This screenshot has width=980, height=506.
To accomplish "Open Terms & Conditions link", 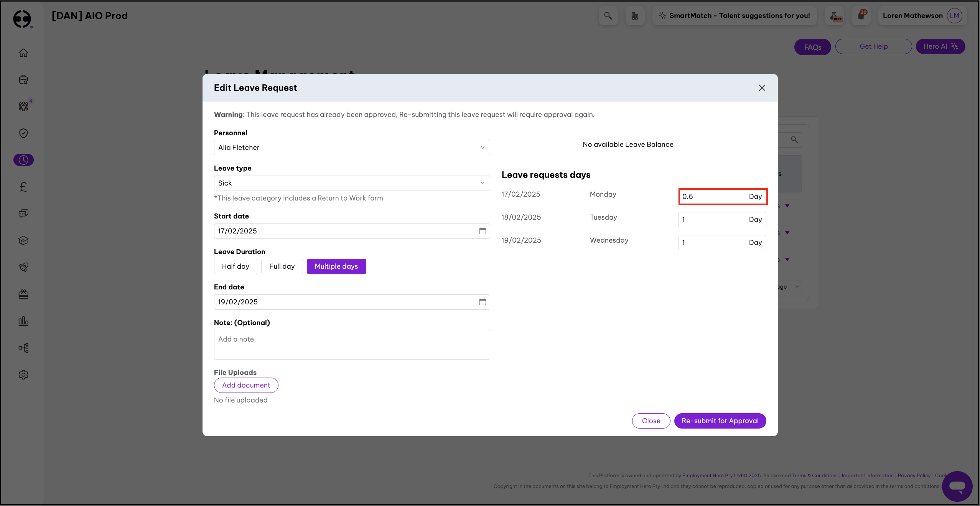I will click(x=815, y=475).
